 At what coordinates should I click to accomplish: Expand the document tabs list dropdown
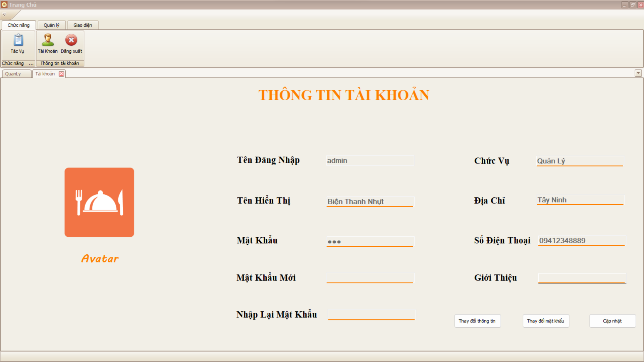(638, 73)
